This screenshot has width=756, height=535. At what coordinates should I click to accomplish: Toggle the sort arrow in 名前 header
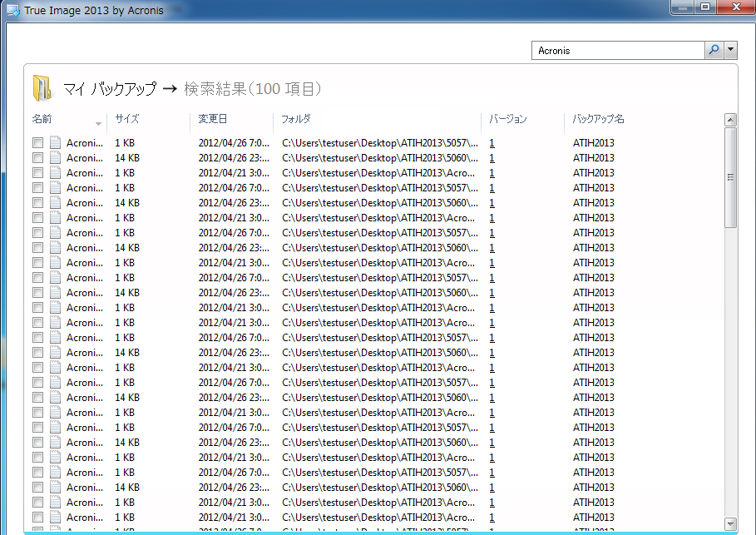[98, 124]
